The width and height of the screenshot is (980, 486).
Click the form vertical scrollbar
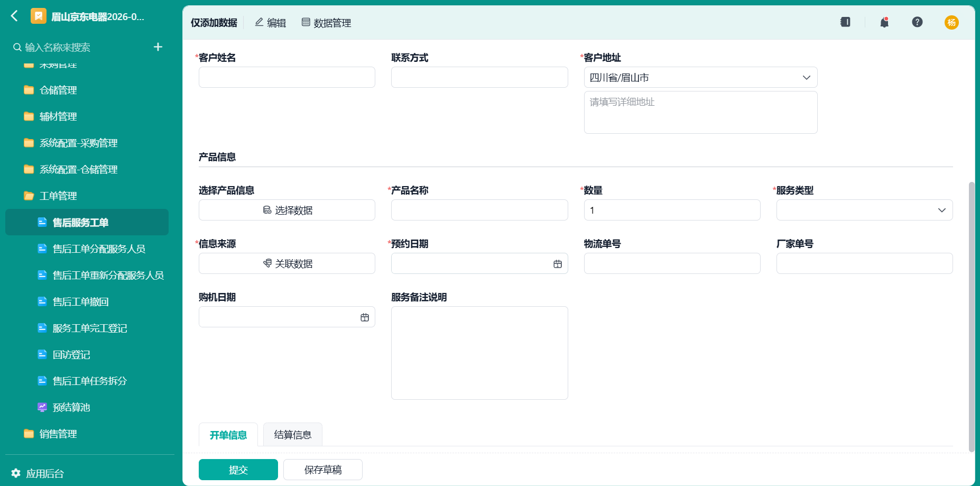[x=971, y=316]
